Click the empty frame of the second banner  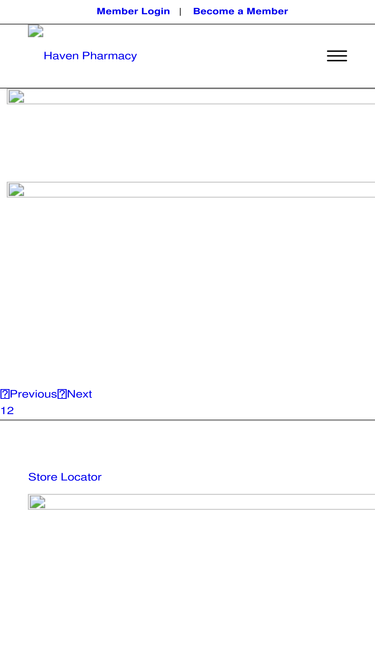click(x=191, y=190)
